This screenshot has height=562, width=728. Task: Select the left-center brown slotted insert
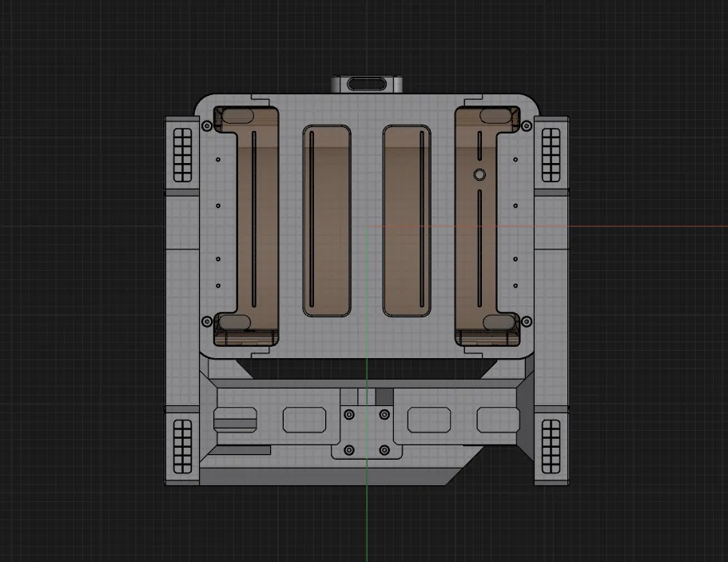(x=327, y=221)
